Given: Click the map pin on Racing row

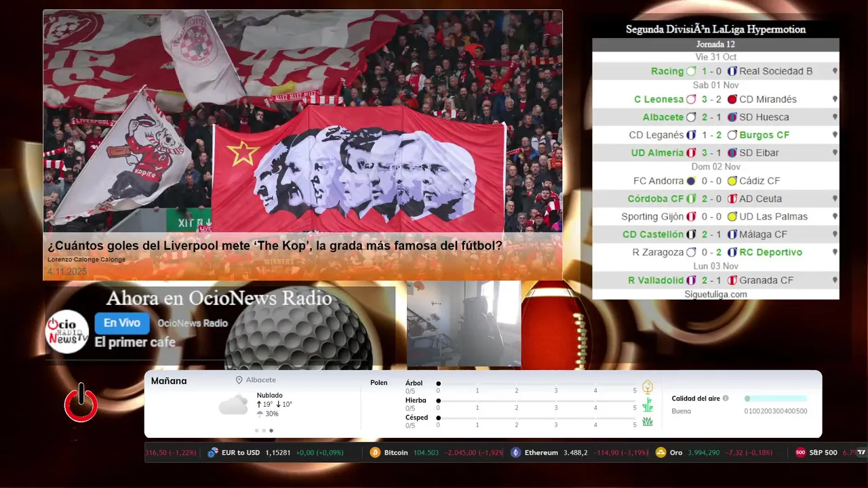Looking at the screenshot, I should tap(835, 71).
